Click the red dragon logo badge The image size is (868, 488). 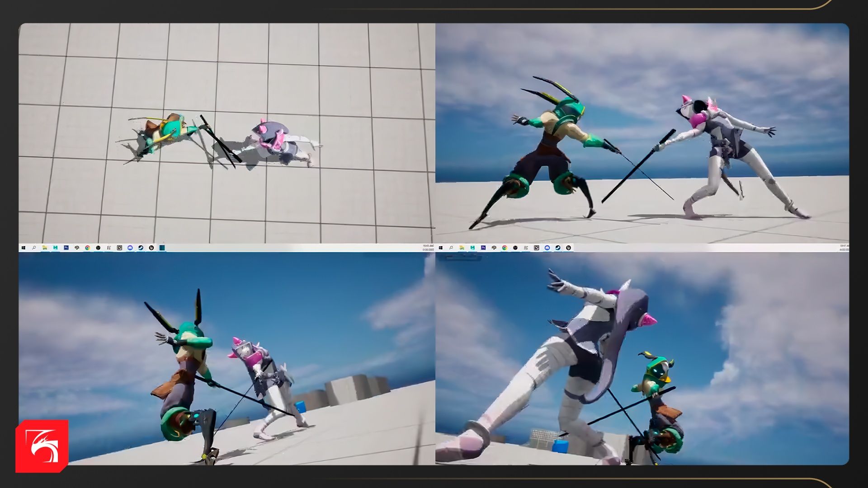click(x=42, y=446)
